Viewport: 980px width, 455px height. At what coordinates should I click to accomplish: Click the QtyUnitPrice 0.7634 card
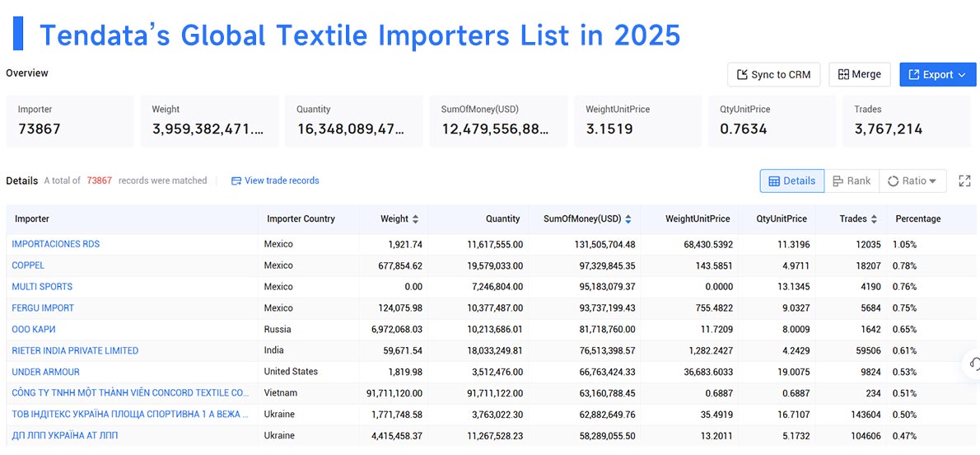(x=772, y=121)
